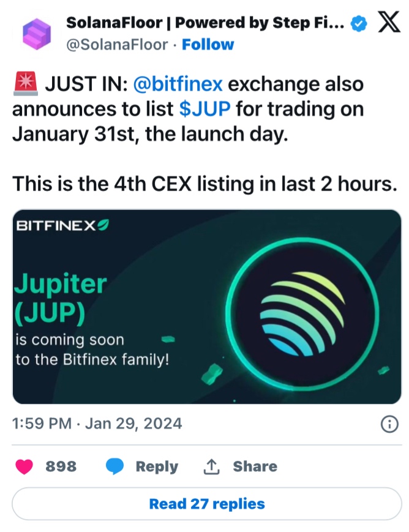The image size is (409, 532).
Task: Open the @bitfinex mention link
Action: point(178,83)
